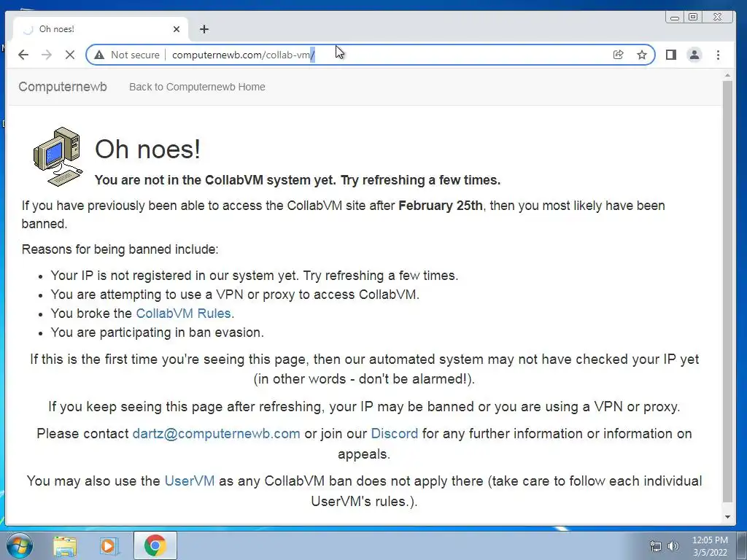The image size is (747, 560).
Task: Go back to the previous page
Action: point(23,55)
